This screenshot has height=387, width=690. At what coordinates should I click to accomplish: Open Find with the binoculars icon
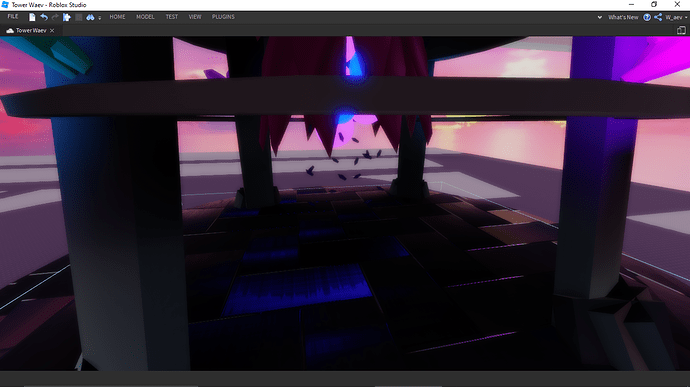coord(90,17)
